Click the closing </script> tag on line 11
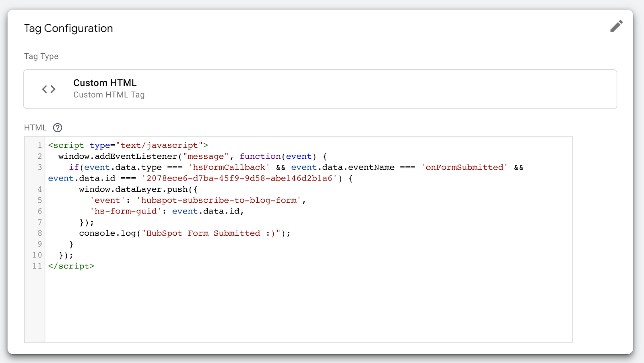644x363 pixels. click(71, 266)
